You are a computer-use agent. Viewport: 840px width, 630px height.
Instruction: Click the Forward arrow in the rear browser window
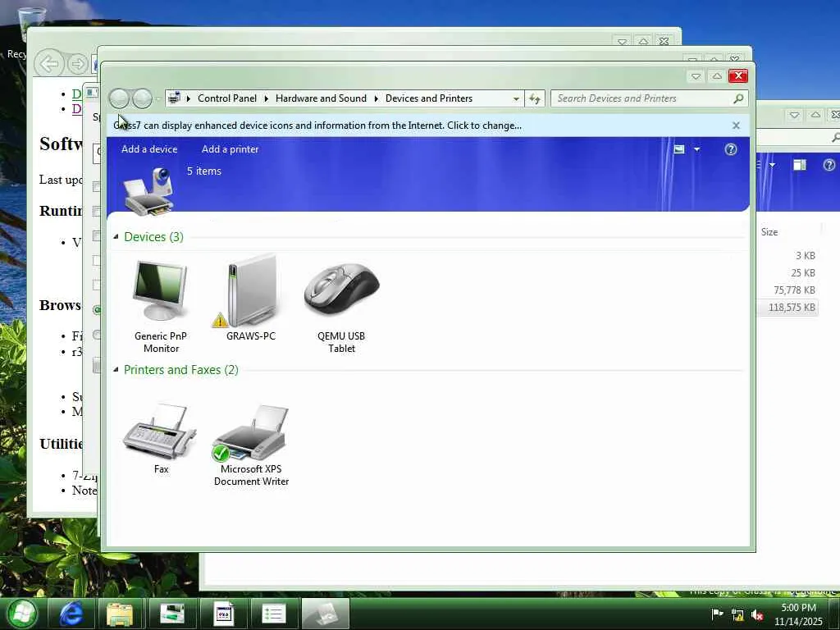click(x=78, y=64)
